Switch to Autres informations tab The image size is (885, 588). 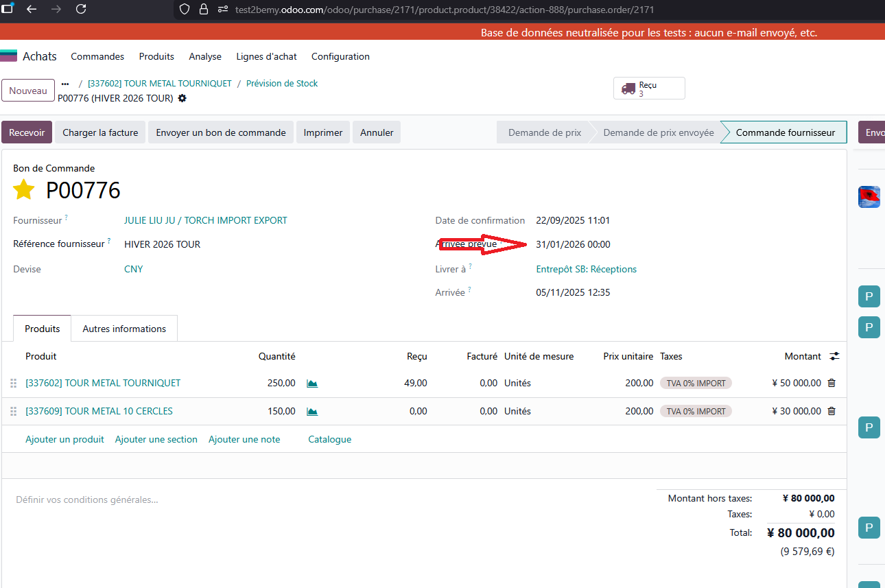(x=124, y=329)
